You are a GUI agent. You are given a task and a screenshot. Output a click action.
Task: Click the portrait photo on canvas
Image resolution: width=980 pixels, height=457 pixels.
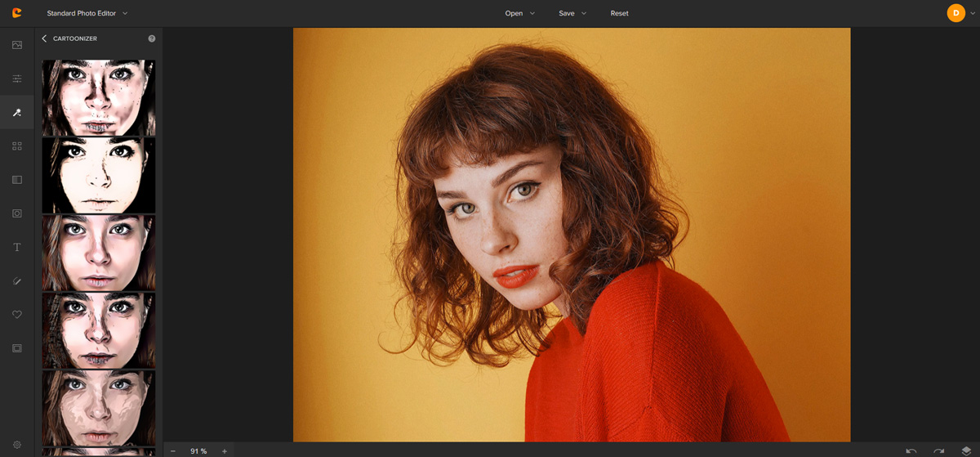click(x=572, y=235)
